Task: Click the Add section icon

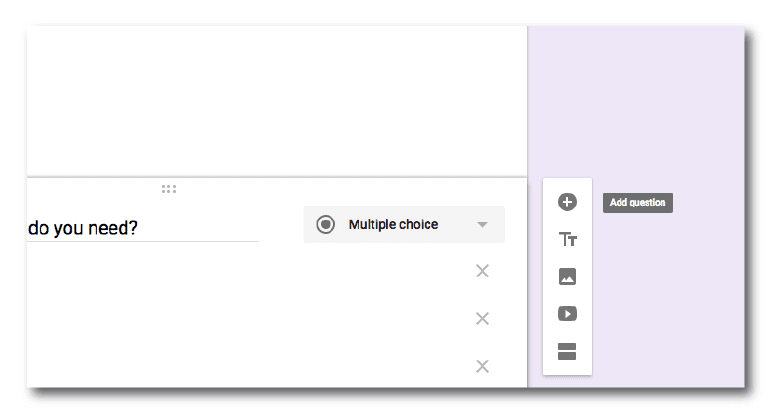Action: pos(567,351)
